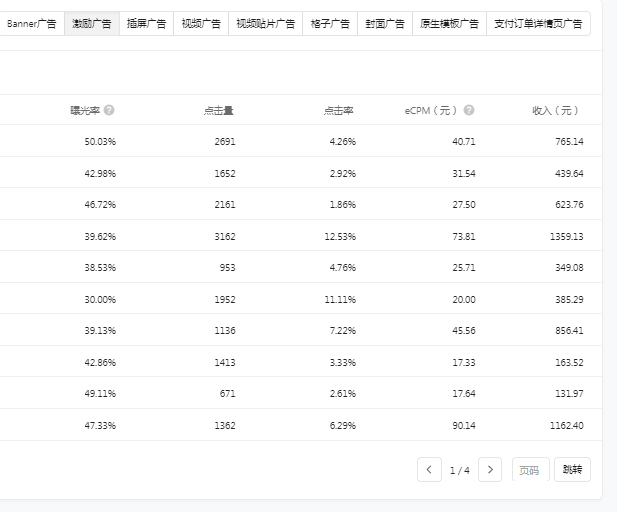Image resolution: width=617 pixels, height=512 pixels.
Task: Open the 插屏广告 tab
Action: tap(146, 24)
